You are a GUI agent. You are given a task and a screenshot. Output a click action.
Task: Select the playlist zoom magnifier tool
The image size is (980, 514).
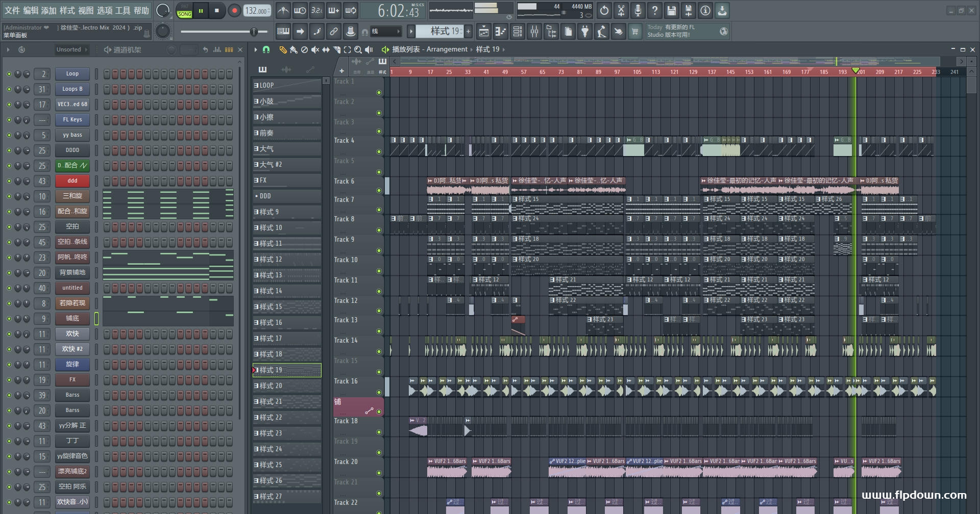point(358,49)
